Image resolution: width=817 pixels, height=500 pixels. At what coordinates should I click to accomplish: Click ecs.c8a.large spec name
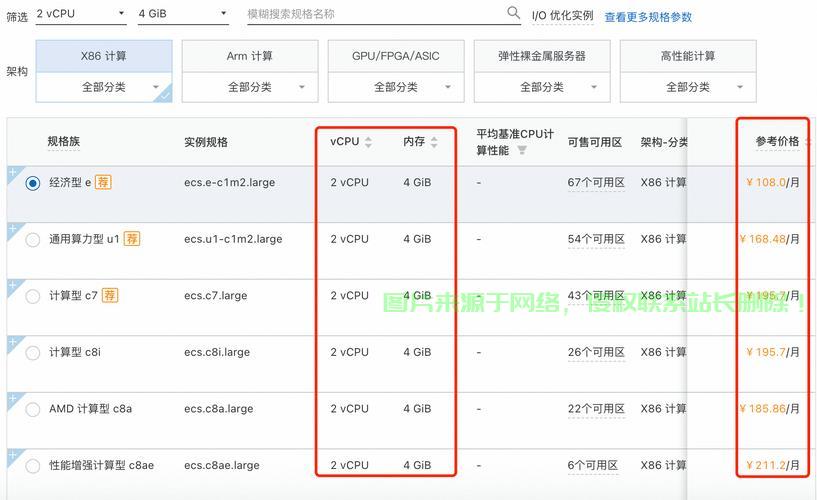[218, 409]
